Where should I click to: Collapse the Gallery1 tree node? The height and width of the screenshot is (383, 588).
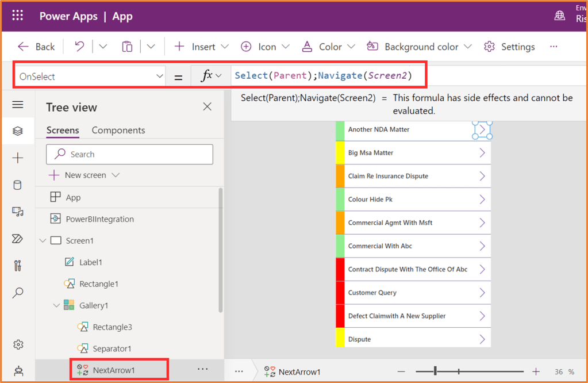pyautogui.click(x=56, y=305)
